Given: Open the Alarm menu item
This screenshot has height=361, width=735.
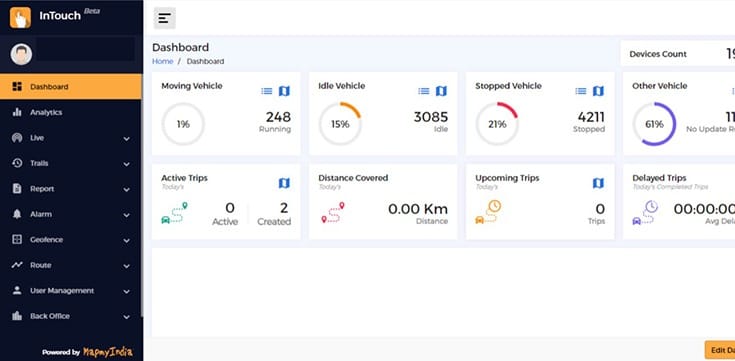Looking at the screenshot, I should (x=71, y=214).
